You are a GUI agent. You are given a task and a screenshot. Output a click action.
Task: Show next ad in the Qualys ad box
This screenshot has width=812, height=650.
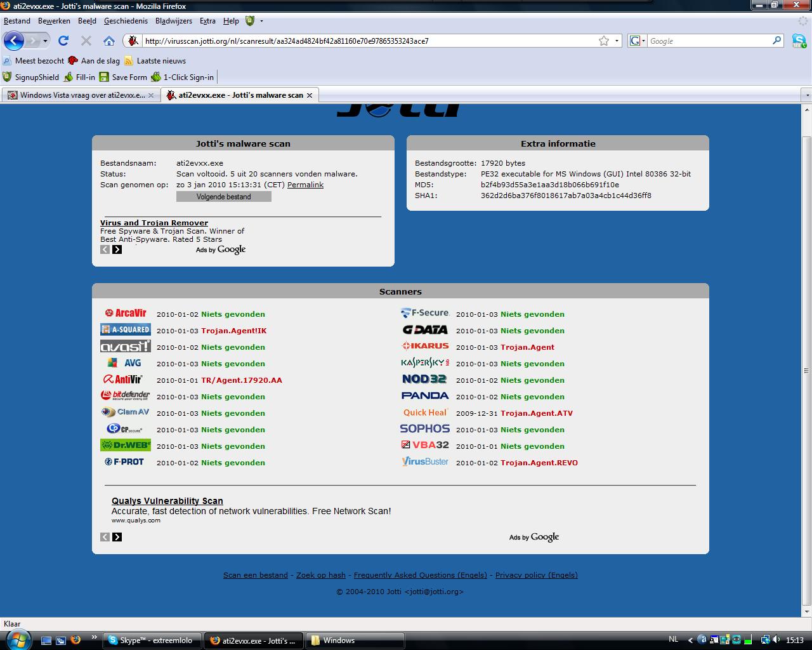click(x=117, y=537)
